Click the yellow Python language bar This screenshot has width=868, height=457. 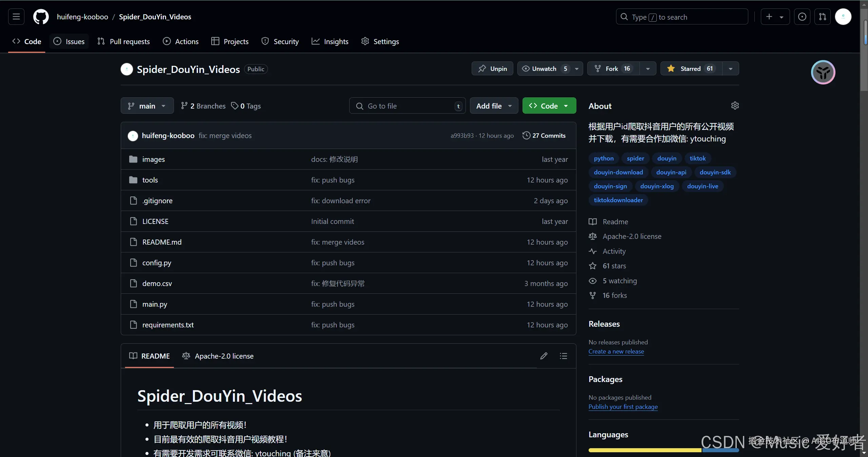[x=644, y=450]
